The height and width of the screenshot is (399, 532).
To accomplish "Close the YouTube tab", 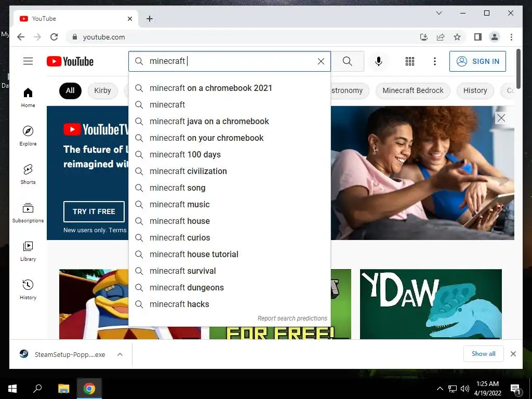I will pos(129,19).
